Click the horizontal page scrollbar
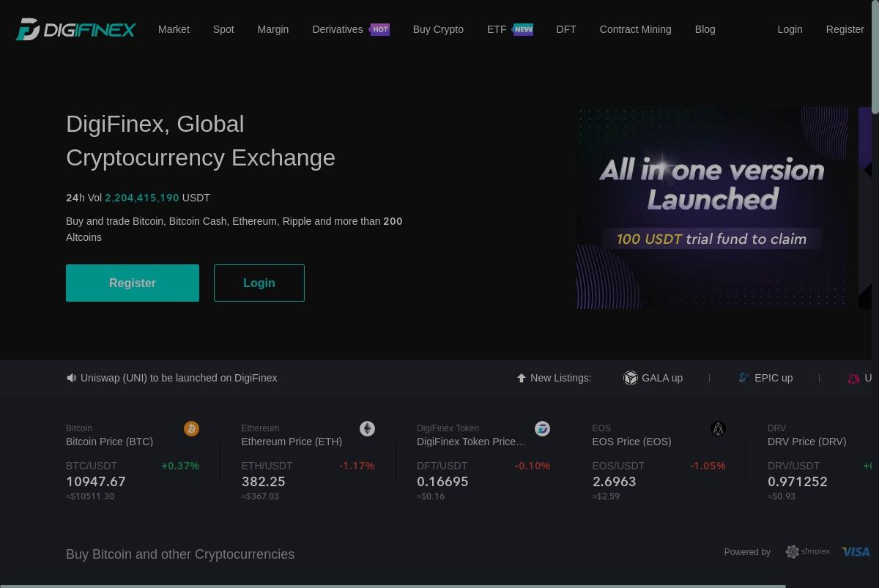 (x=393, y=586)
